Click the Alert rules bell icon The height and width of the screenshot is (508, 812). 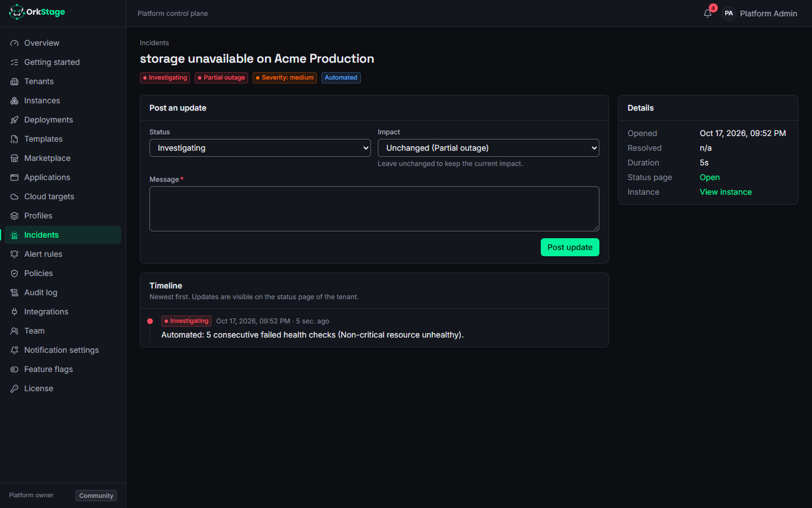pos(15,254)
